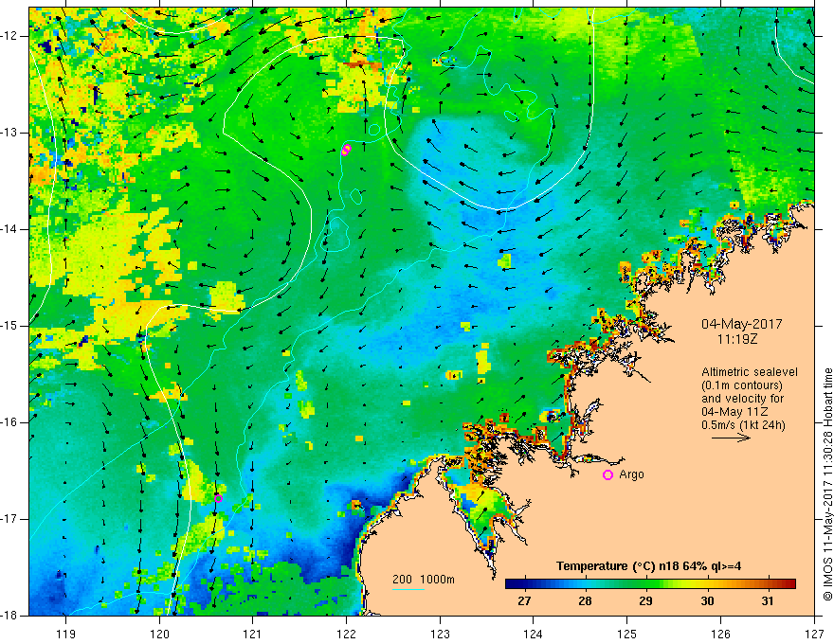Image resolution: width=834 pixels, height=644 pixels.
Task: Click the '125' longitude axis label
Action: click(627, 634)
